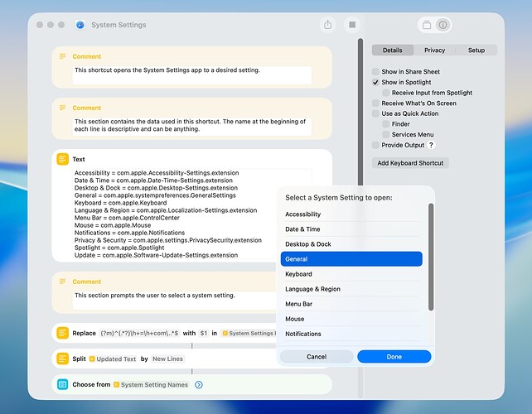Click the Provide Output help question mark
The height and width of the screenshot is (414, 532).
(431, 145)
